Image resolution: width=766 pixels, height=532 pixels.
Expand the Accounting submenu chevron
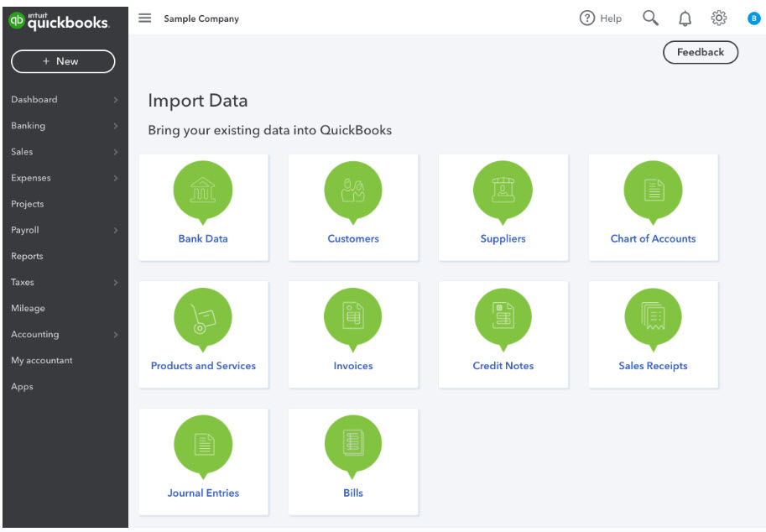[116, 335]
